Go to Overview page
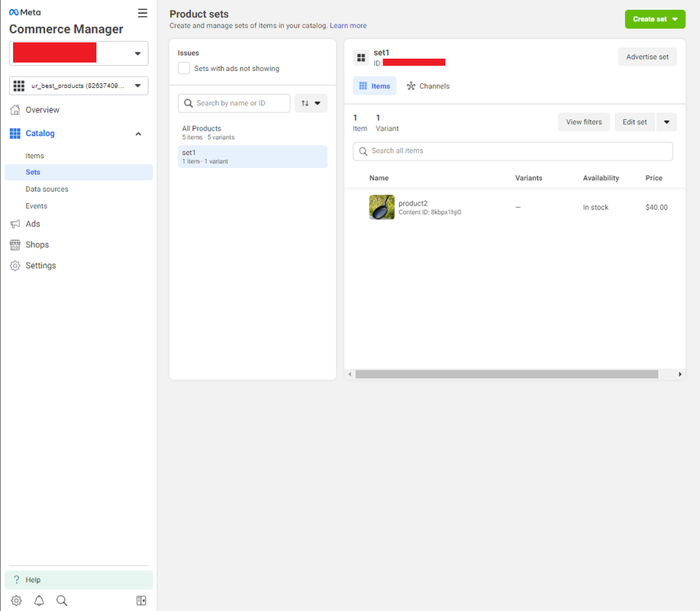Screen dimensions: 700x611 pos(43,110)
